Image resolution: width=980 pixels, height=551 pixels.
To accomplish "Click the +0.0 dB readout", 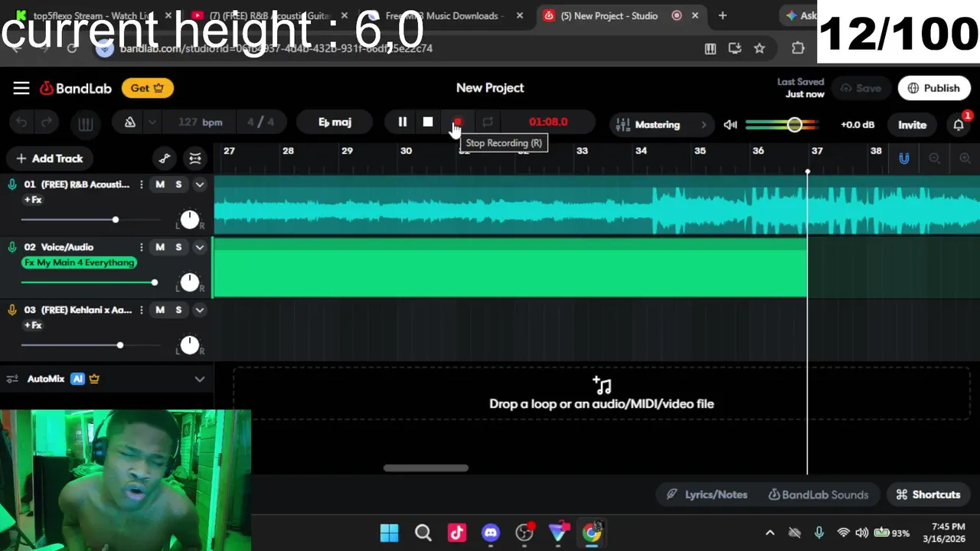I will click(857, 125).
